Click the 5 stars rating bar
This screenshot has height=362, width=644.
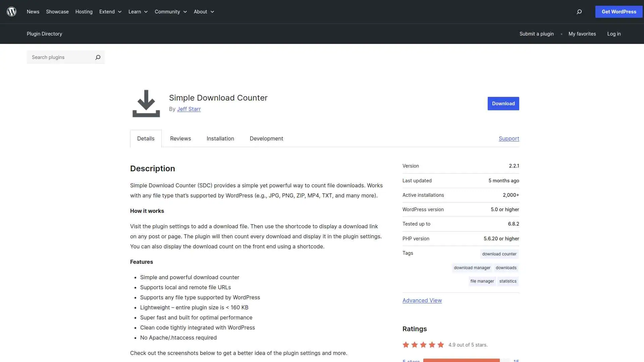[x=461, y=360]
